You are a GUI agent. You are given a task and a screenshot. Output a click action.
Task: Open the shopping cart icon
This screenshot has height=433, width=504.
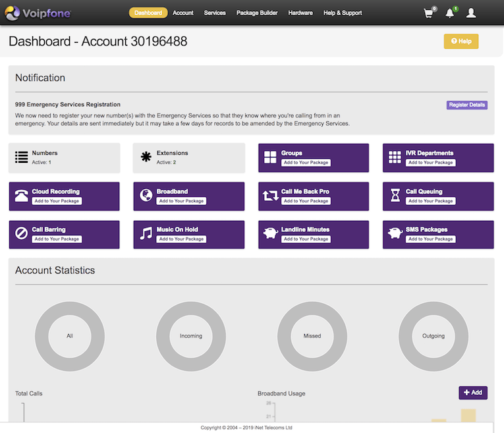point(428,13)
